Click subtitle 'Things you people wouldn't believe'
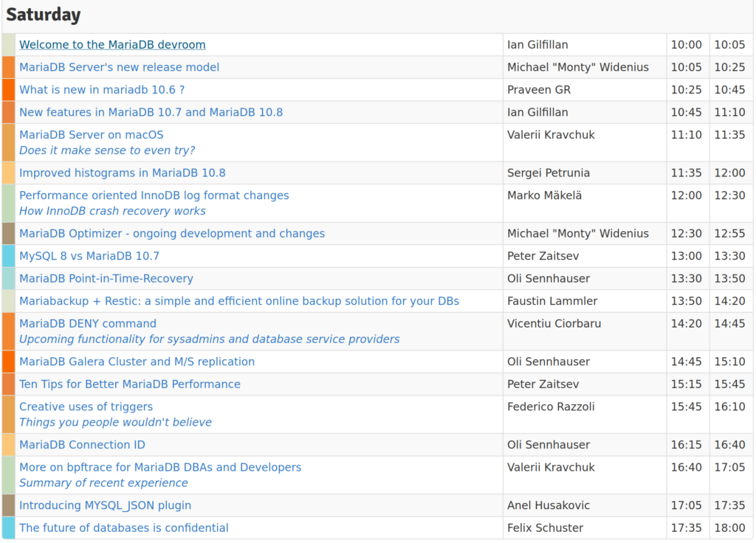756x543 pixels. 115,422
